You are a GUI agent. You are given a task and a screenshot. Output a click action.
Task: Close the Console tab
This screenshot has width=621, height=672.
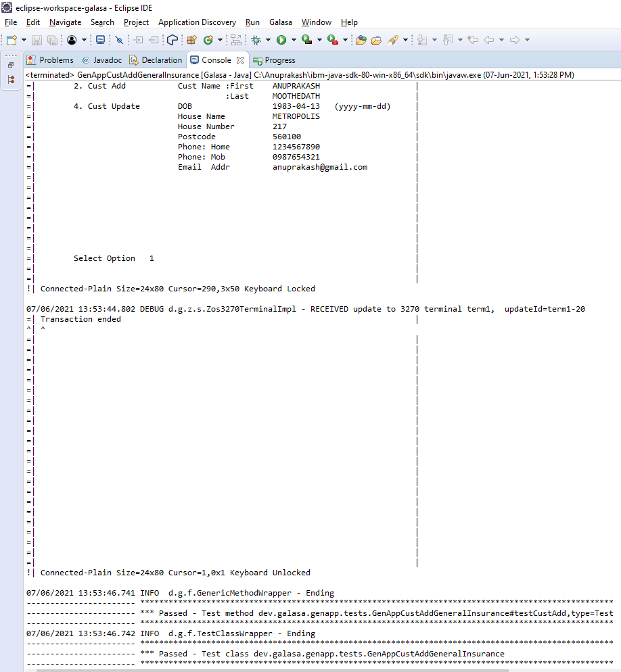240,60
